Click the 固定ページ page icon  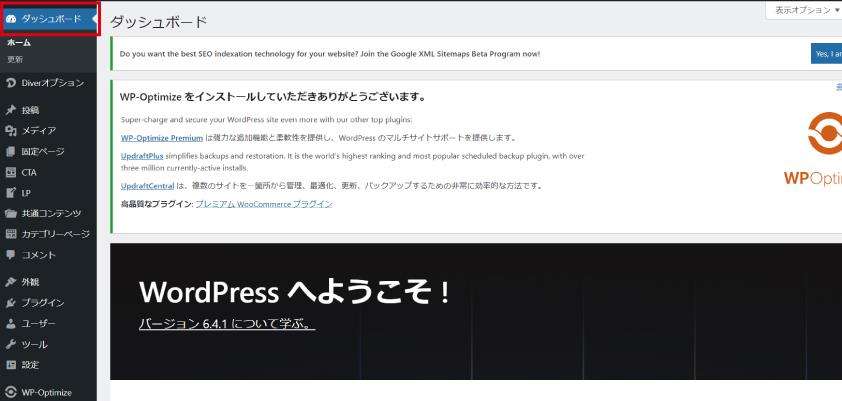(x=11, y=150)
